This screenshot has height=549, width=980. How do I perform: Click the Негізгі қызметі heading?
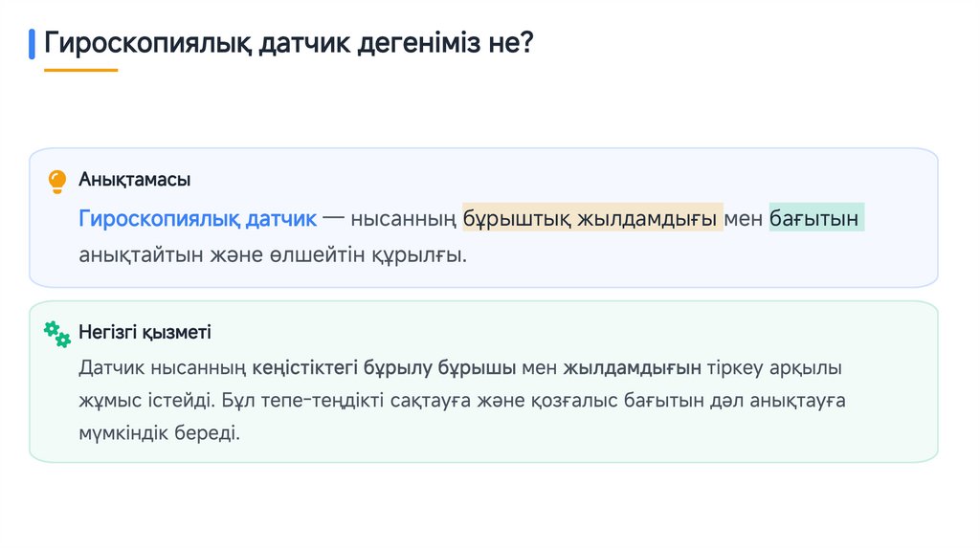[x=145, y=333]
